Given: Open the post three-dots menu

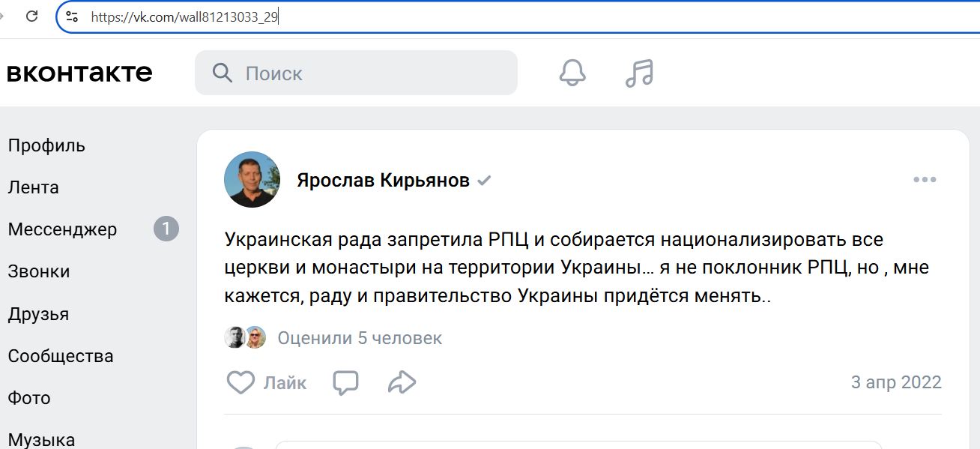Looking at the screenshot, I should (925, 180).
